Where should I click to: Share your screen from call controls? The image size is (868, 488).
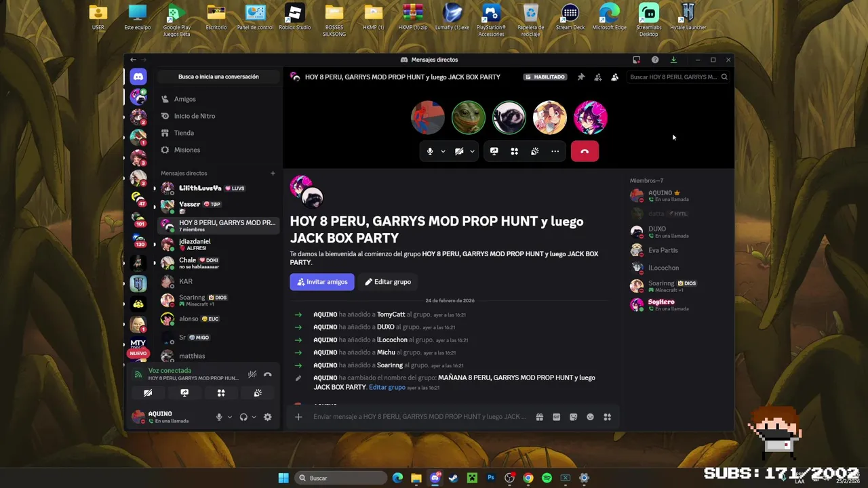click(x=494, y=151)
